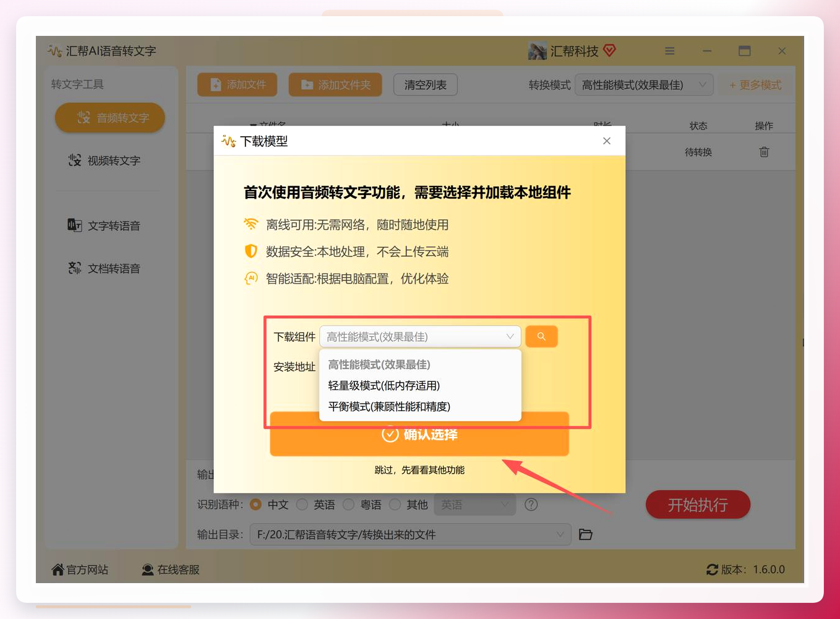Click the red 开始执行 button
840x619 pixels.
click(x=698, y=505)
